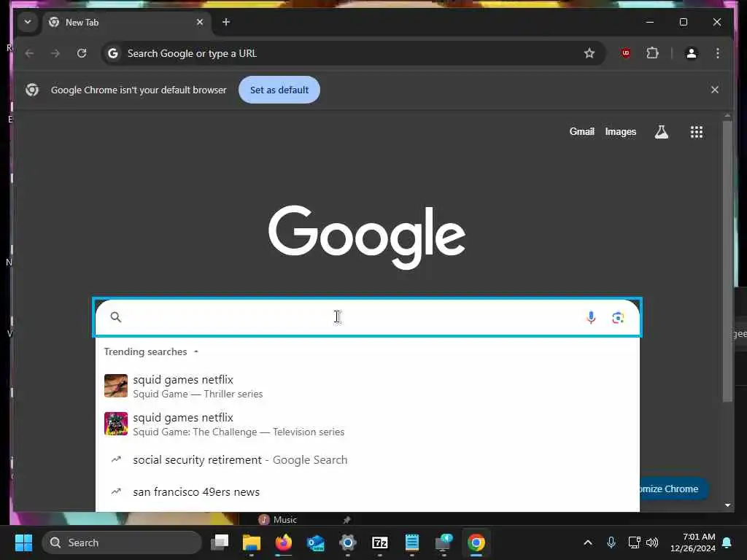
Task: Open the Images link
Action: pos(620,131)
